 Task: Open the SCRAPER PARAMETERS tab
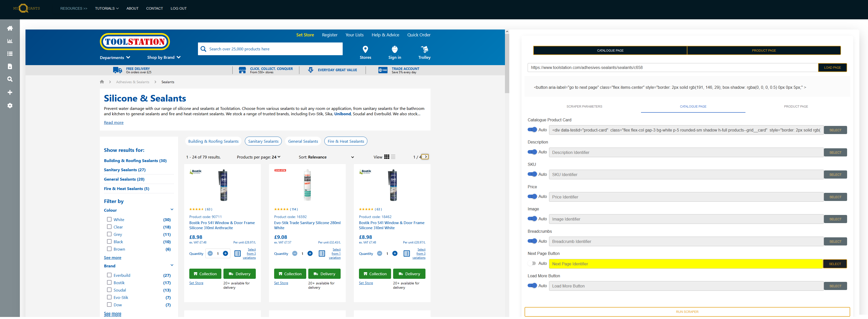pos(584,107)
